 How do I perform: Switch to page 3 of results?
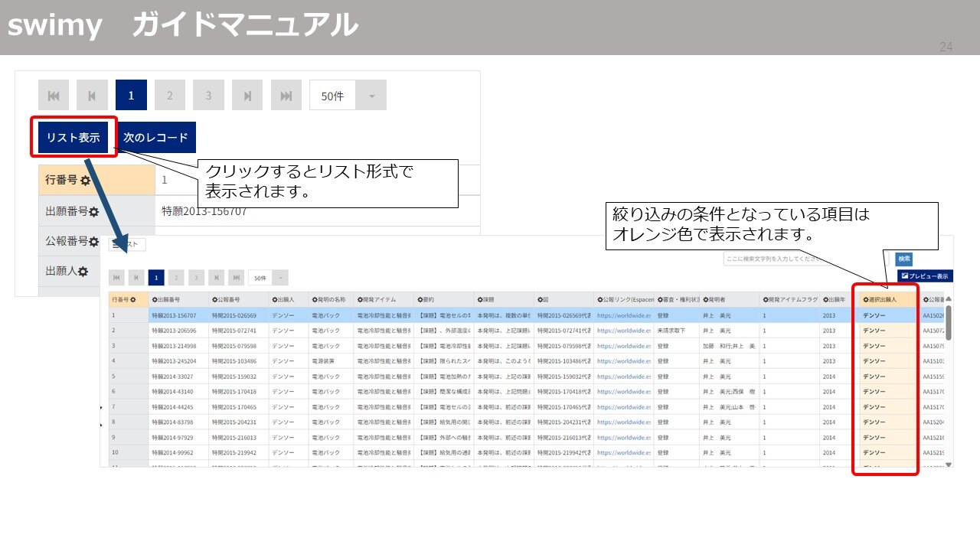[207, 95]
